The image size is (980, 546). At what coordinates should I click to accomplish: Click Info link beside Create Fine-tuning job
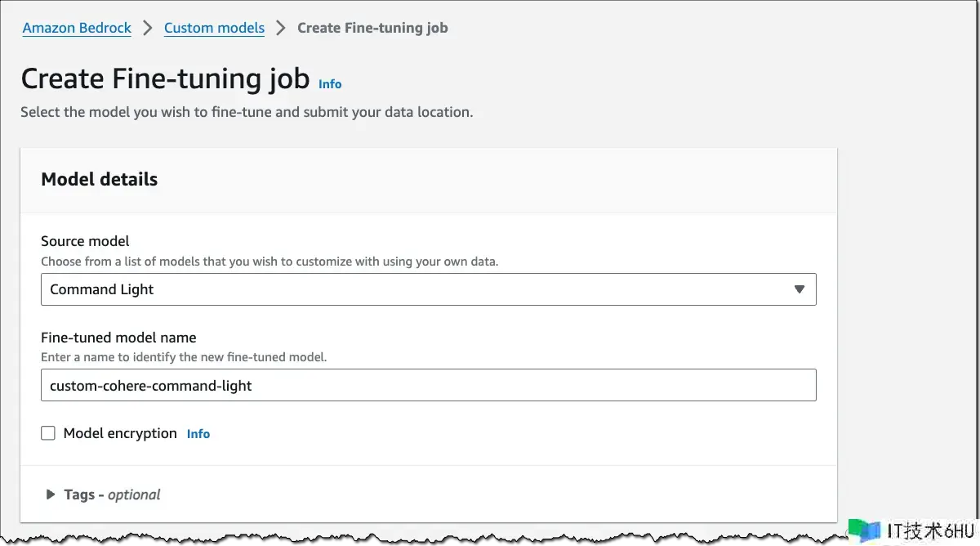(330, 84)
